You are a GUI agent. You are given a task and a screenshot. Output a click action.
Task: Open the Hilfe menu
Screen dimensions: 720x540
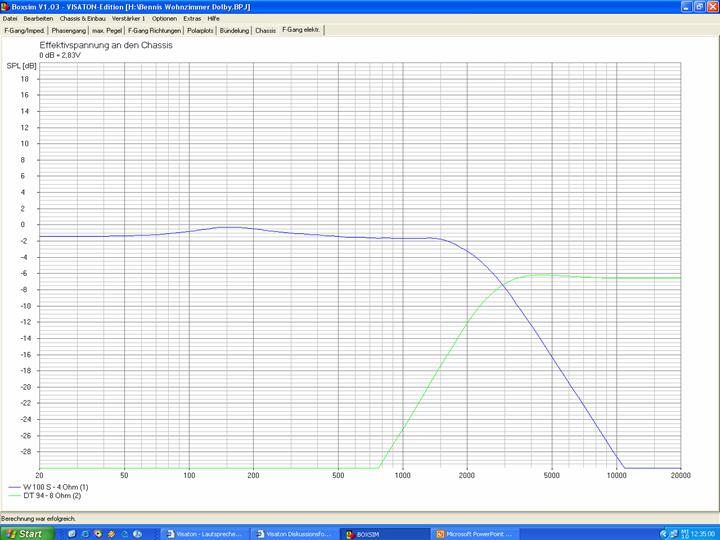click(x=214, y=18)
